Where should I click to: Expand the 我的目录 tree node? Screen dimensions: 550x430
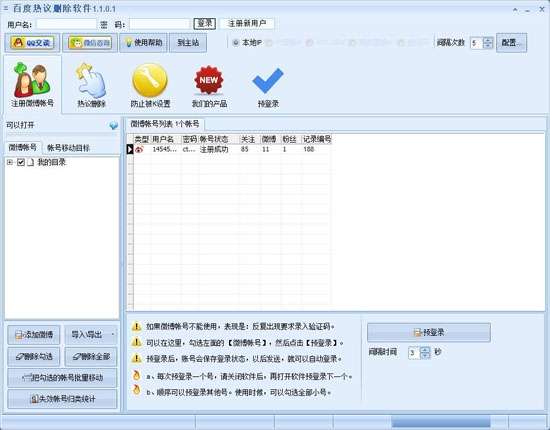click(10, 162)
